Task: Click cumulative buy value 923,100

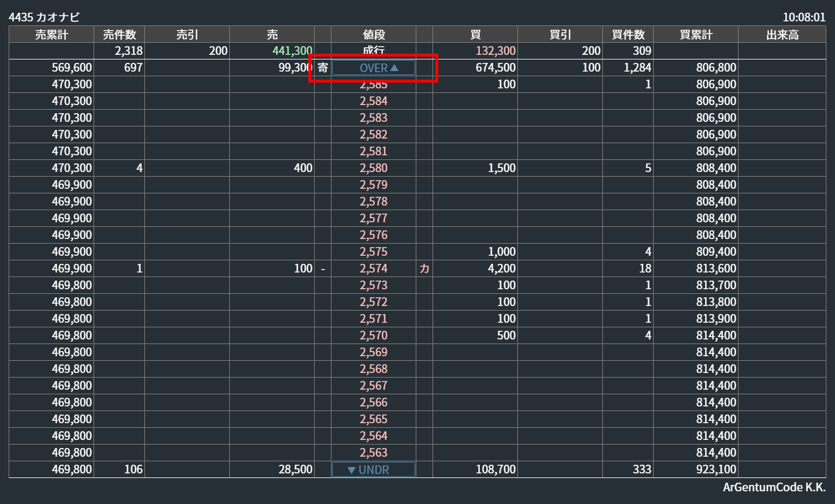Action: pos(716,469)
